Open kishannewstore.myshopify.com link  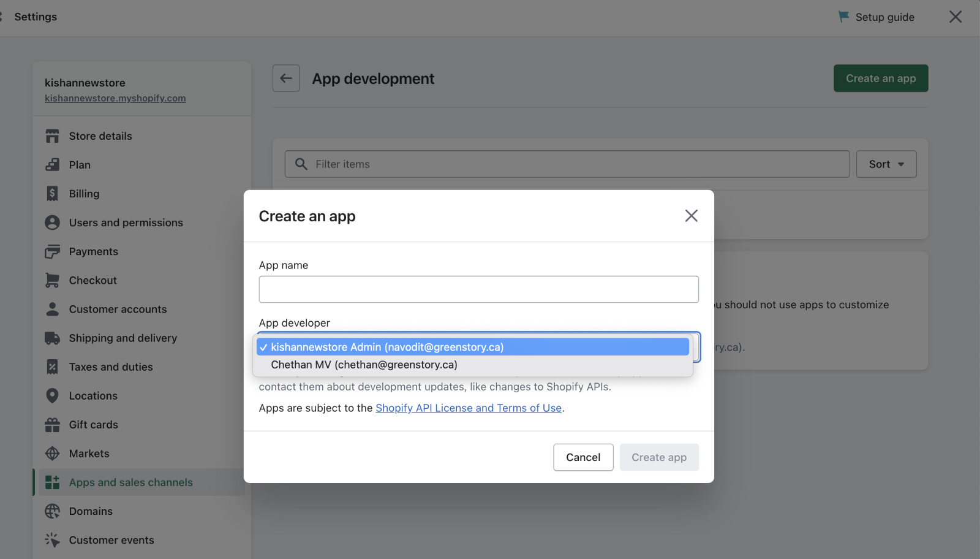click(115, 98)
